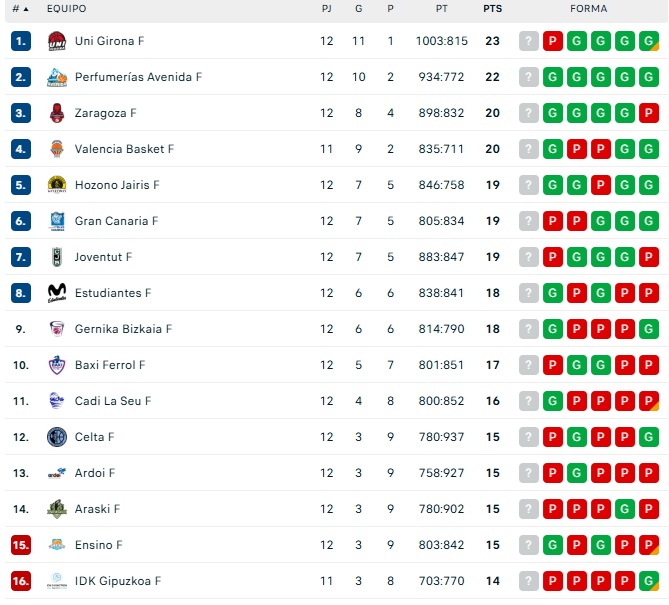Sort standings by the PTS column

[492, 8]
